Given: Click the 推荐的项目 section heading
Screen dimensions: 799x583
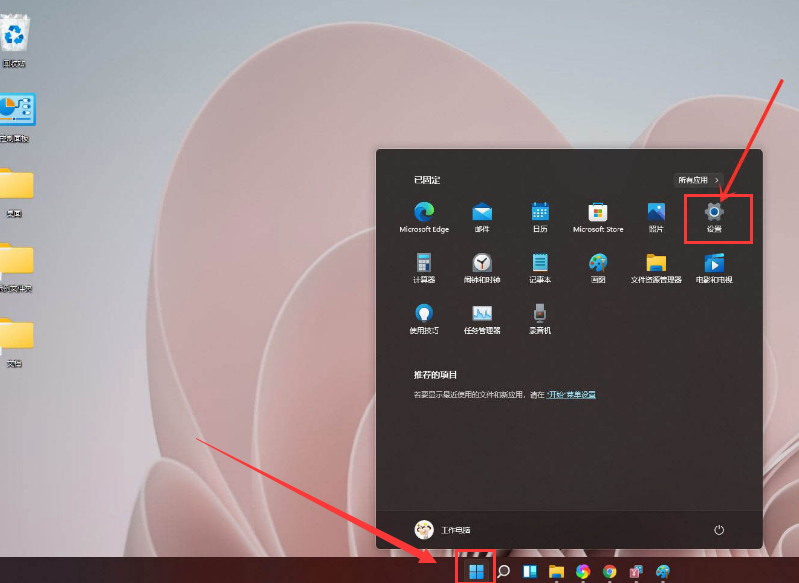Looking at the screenshot, I should point(435,375).
